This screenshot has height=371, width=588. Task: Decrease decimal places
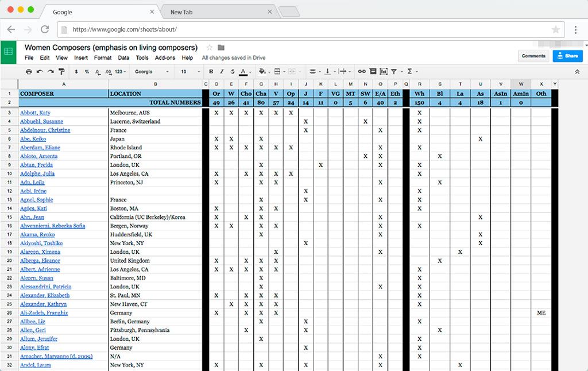(98, 71)
